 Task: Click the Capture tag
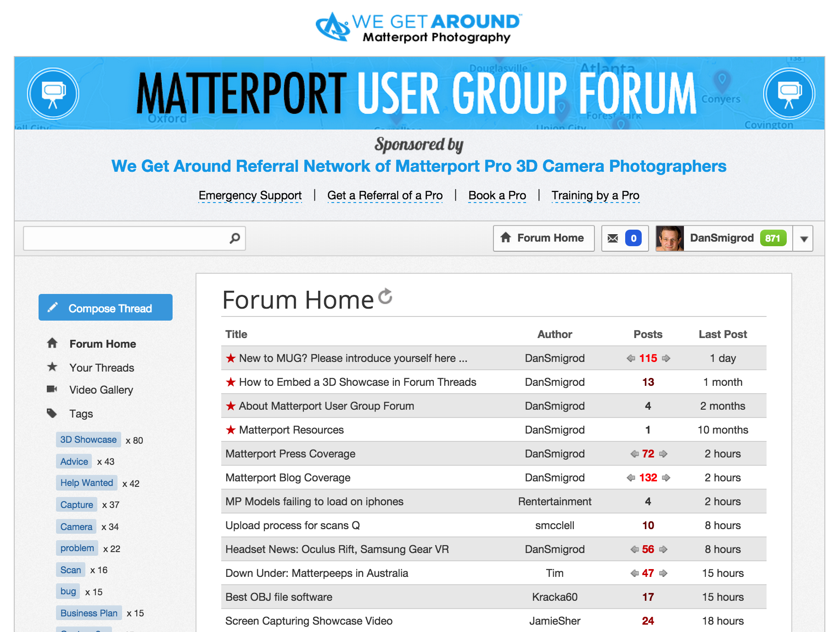point(77,505)
